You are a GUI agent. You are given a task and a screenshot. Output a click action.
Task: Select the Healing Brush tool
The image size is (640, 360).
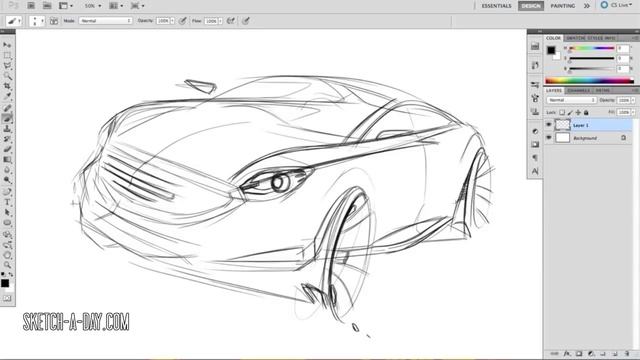(x=7, y=108)
